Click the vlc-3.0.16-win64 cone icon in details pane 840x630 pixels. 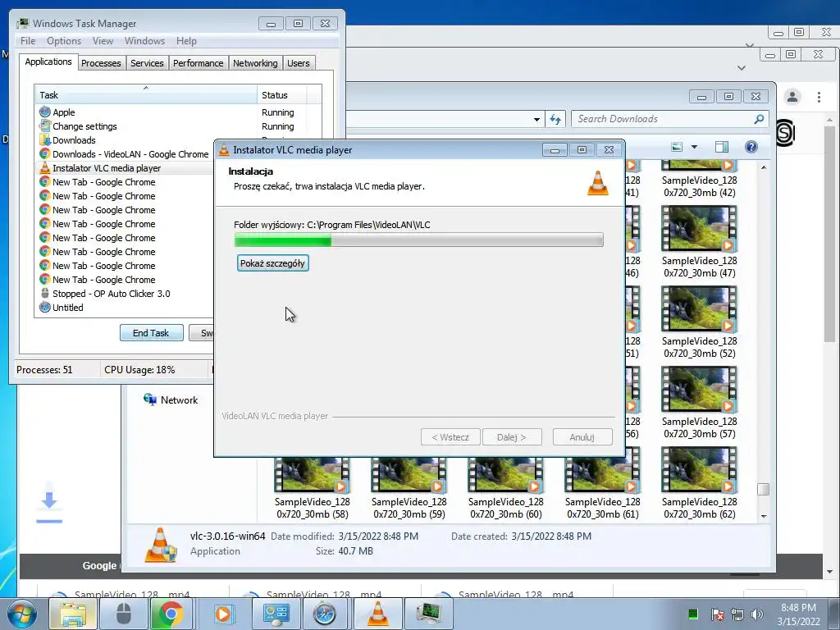pos(160,545)
